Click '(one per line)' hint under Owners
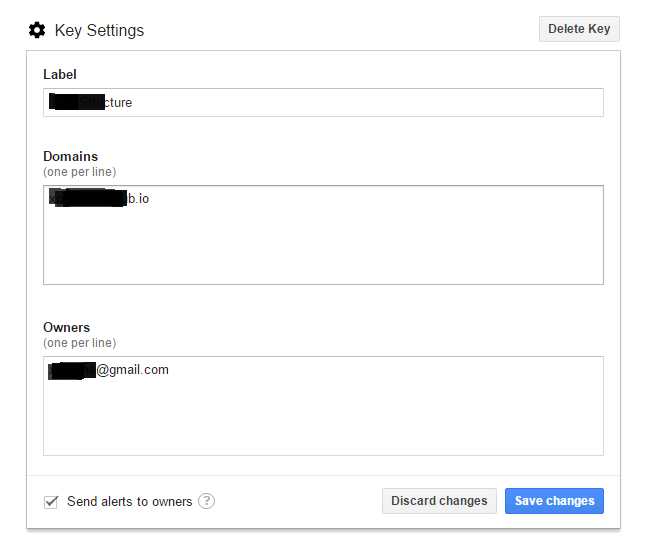Image resolution: width=651 pixels, height=552 pixels. tap(79, 342)
